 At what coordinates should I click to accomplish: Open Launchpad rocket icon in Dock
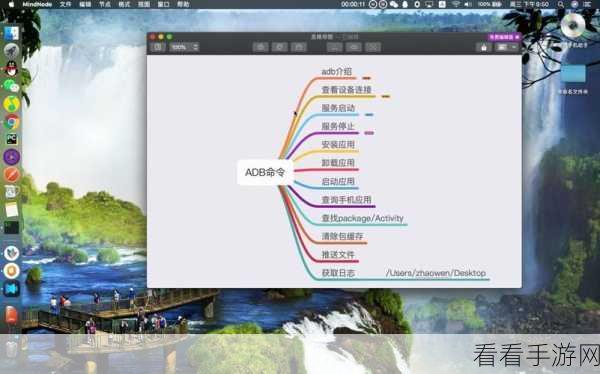coord(11,51)
